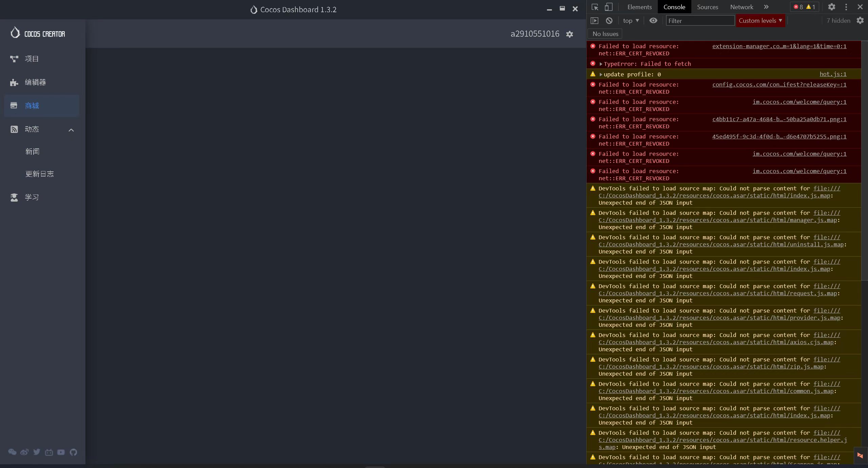Screen dimensions: 868x468
Task: Open the Bilibili icon link
Action: click(49, 452)
